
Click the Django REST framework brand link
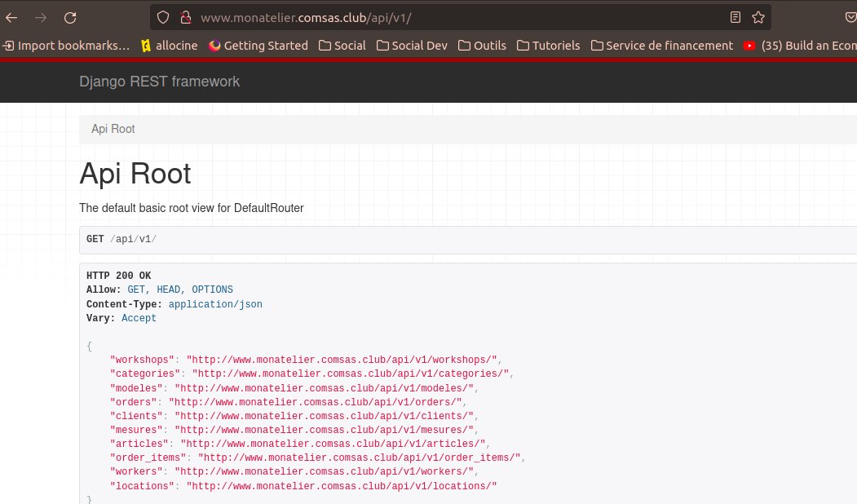[160, 82]
